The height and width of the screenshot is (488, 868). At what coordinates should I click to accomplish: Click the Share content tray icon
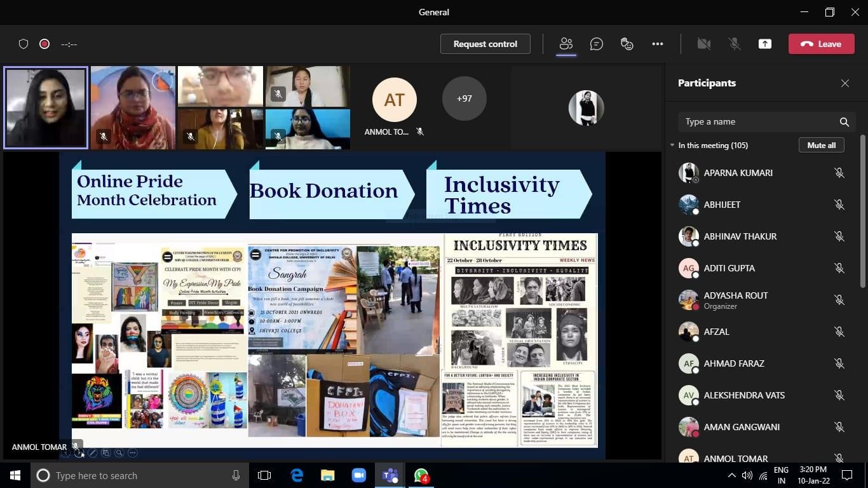[765, 44]
